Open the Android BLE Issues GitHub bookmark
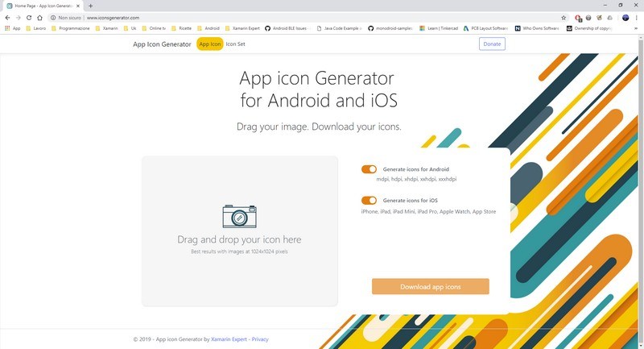The image size is (644, 349). coord(287,28)
